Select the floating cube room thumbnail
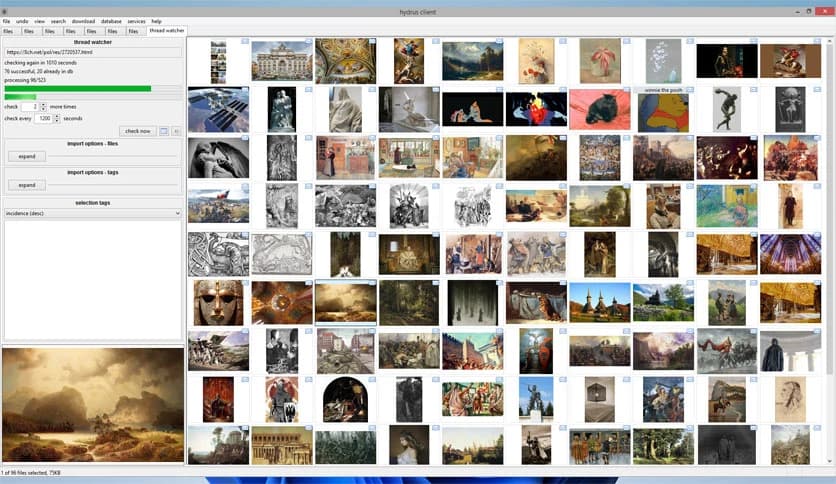 [x=600, y=400]
